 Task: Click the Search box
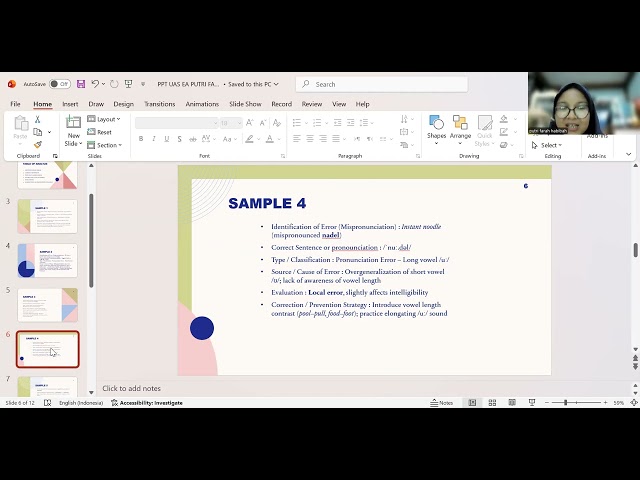(382, 84)
